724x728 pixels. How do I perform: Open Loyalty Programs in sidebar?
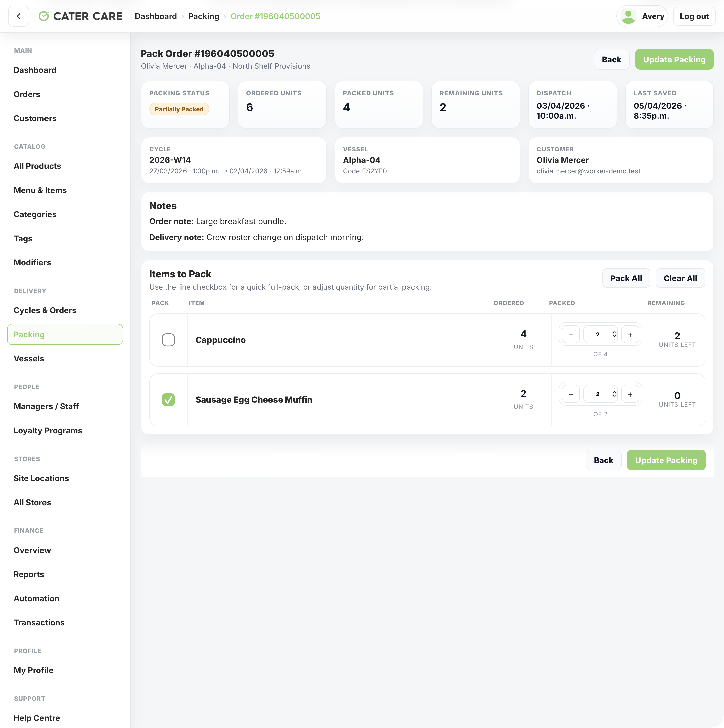(48, 431)
